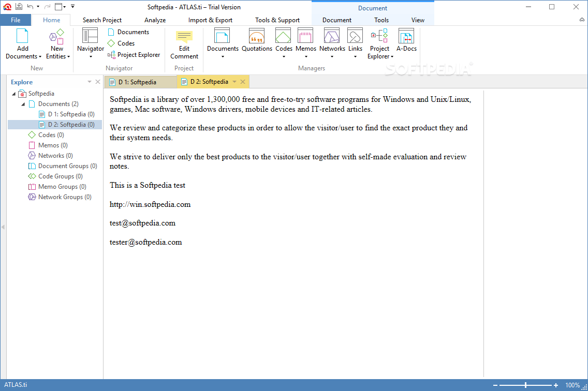Switch to the Analyze tab
Viewport: 588px width, 391px height.
click(x=155, y=20)
